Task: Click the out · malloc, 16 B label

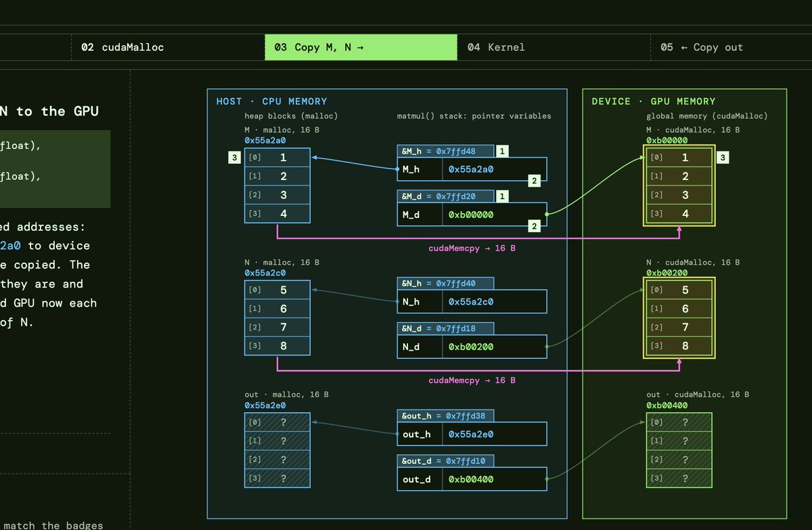Action: 287,395
